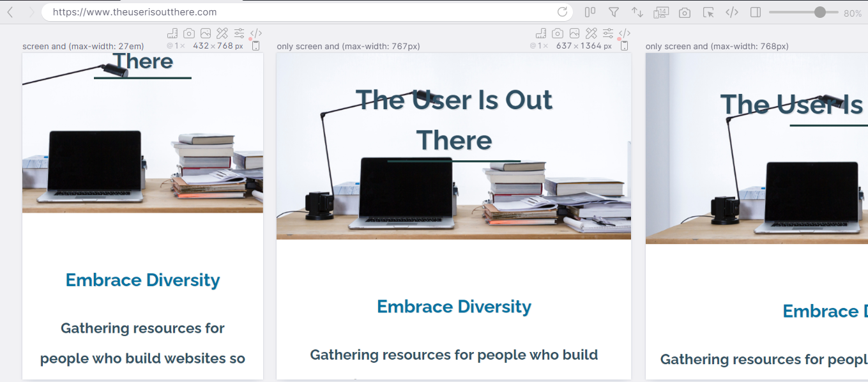Toggle the side panel open
868x382 pixels.
[755, 11]
